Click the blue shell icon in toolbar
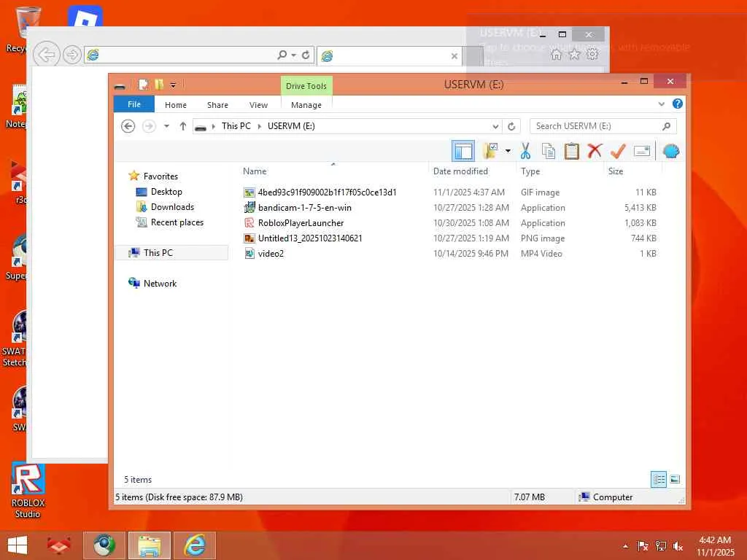The height and width of the screenshot is (560, 747). point(671,152)
